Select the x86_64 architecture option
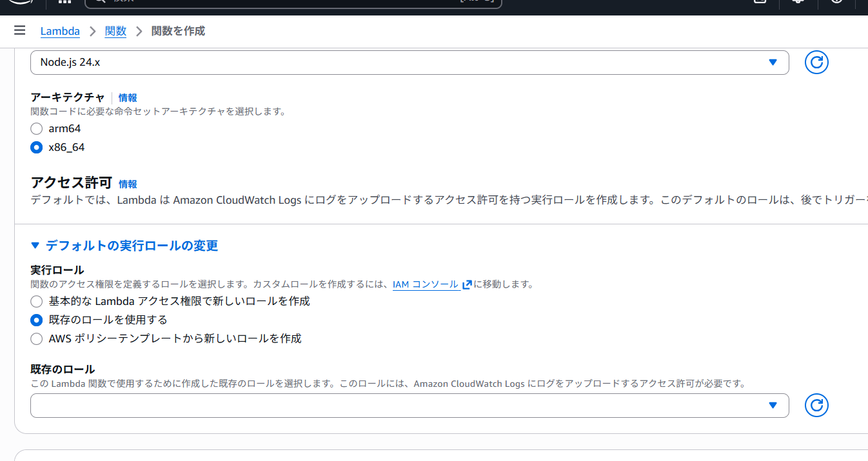Image resolution: width=868 pixels, height=461 pixels. tap(37, 148)
